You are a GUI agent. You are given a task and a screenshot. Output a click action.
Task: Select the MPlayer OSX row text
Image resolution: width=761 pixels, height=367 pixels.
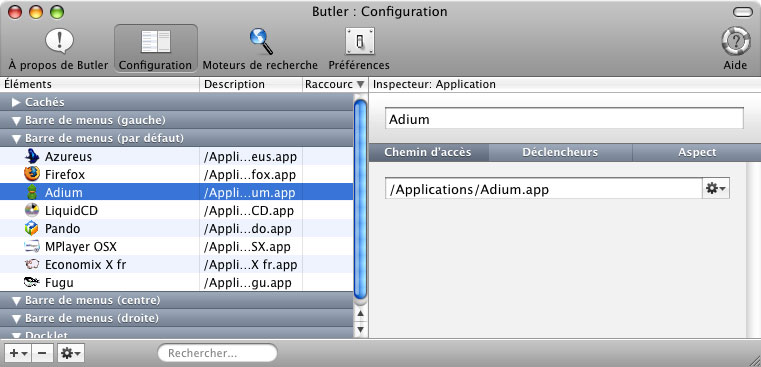click(81, 247)
